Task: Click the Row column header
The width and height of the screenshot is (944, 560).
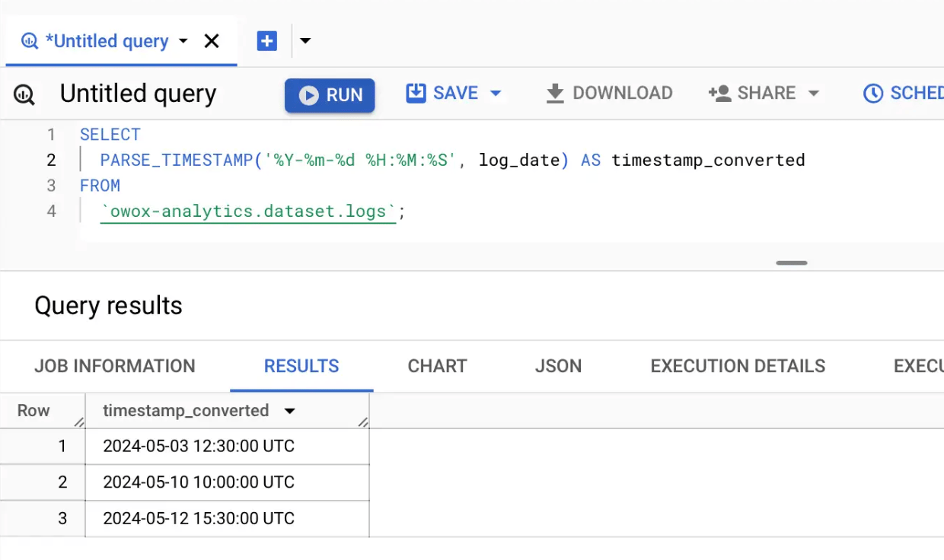Action: (x=33, y=411)
